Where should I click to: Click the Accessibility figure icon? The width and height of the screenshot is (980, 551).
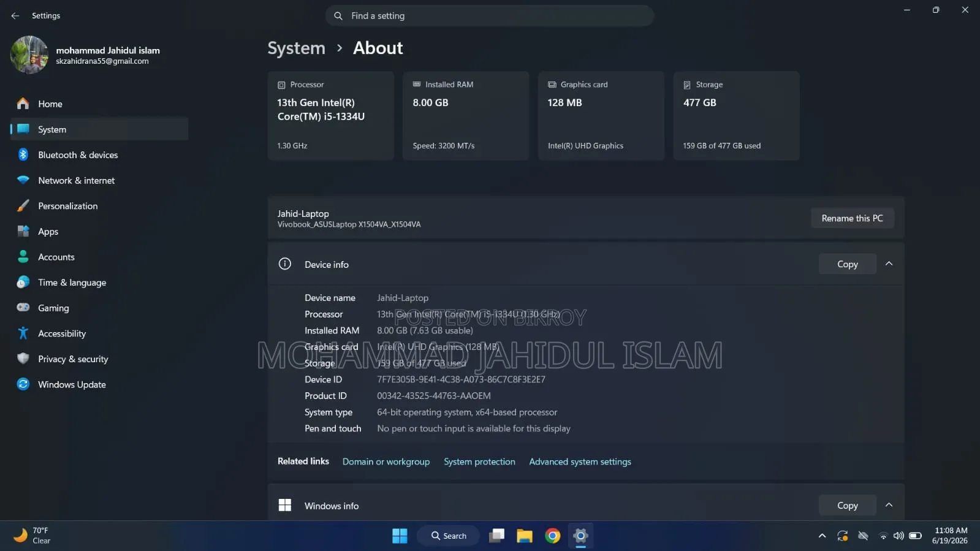coord(23,333)
